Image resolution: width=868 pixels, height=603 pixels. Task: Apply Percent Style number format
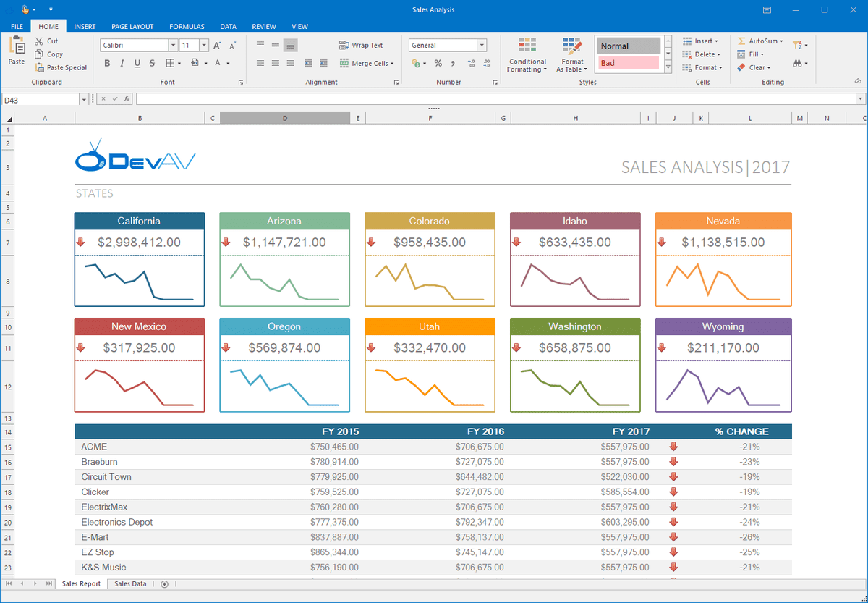tap(437, 64)
